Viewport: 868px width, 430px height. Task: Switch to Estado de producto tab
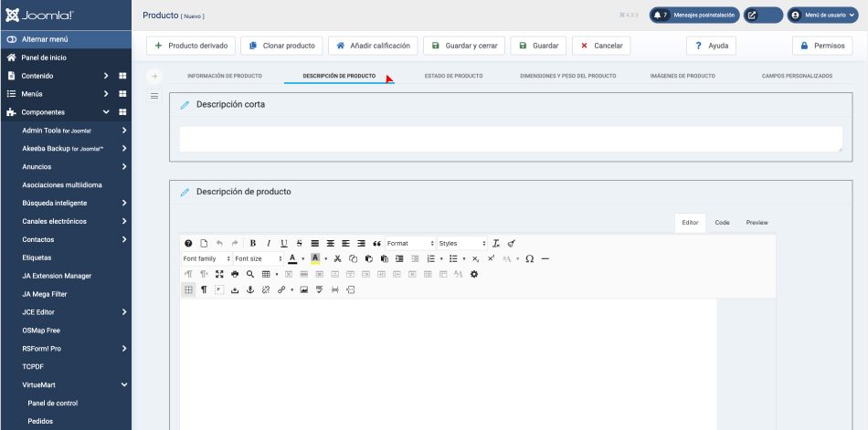tap(453, 76)
